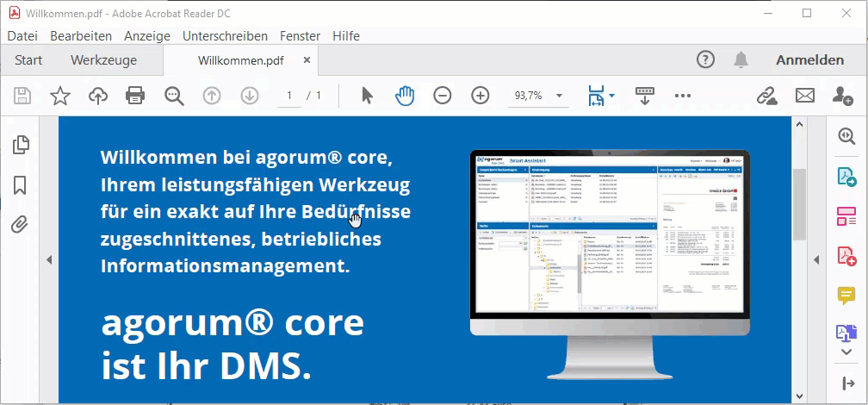This screenshot has width=868, height=405.
Task: Click the scrollbar down arrow
Action: tap(799, 396)
